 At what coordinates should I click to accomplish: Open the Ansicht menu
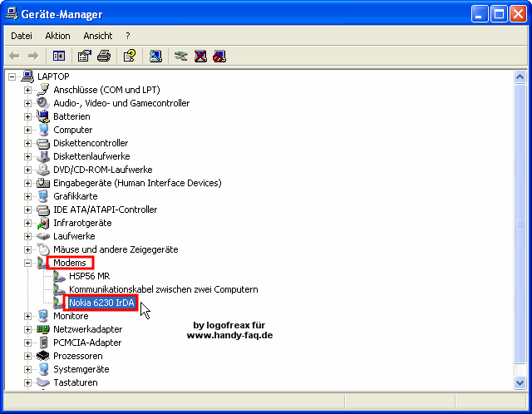tap(98, 36)
